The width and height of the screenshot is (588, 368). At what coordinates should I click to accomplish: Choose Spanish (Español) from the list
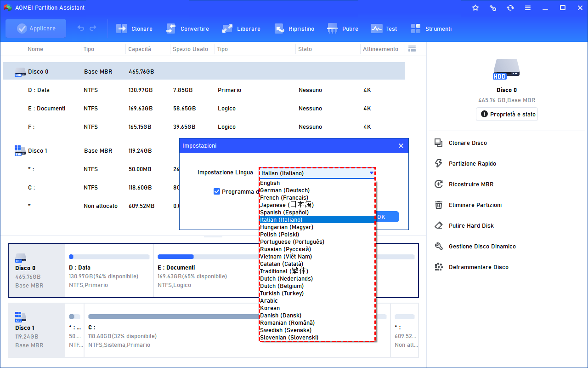[x=317, y=213]
